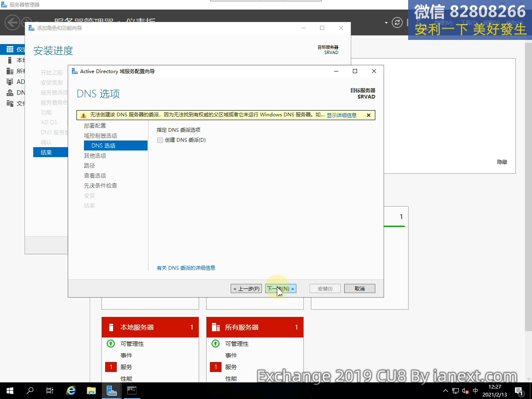This screenshot has width=532, height=399.
Task: Open Local Server icon in sidebar
Action: click(10, 60)
